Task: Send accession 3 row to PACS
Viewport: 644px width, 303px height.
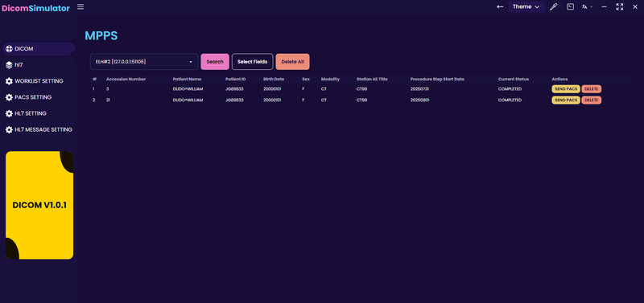Action: (x=566, y=89)
